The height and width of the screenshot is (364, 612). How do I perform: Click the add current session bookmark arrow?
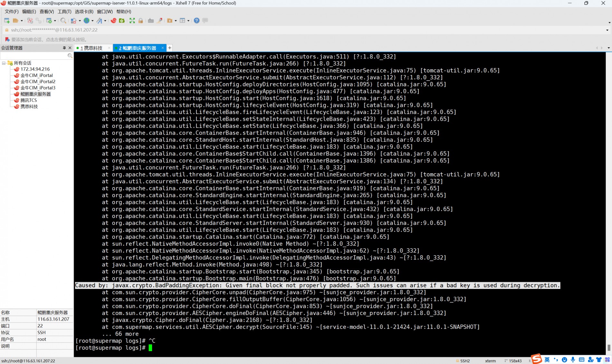pos(7,40)
